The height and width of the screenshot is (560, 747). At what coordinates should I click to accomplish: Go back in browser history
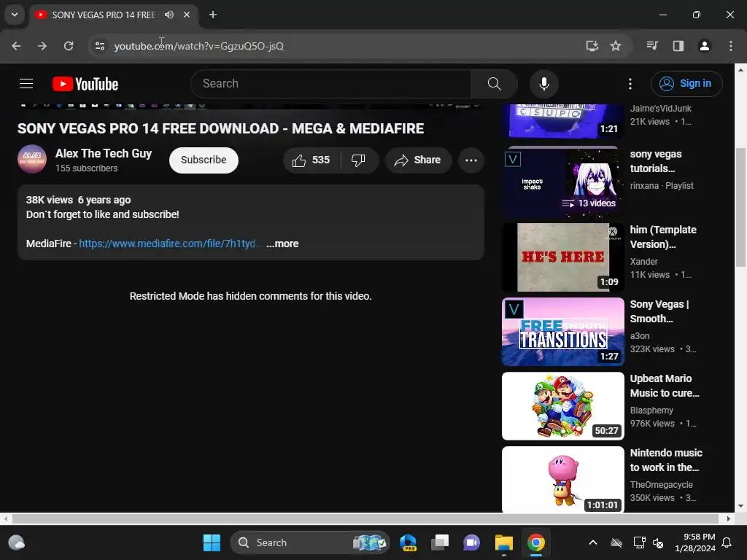(16, 46)
